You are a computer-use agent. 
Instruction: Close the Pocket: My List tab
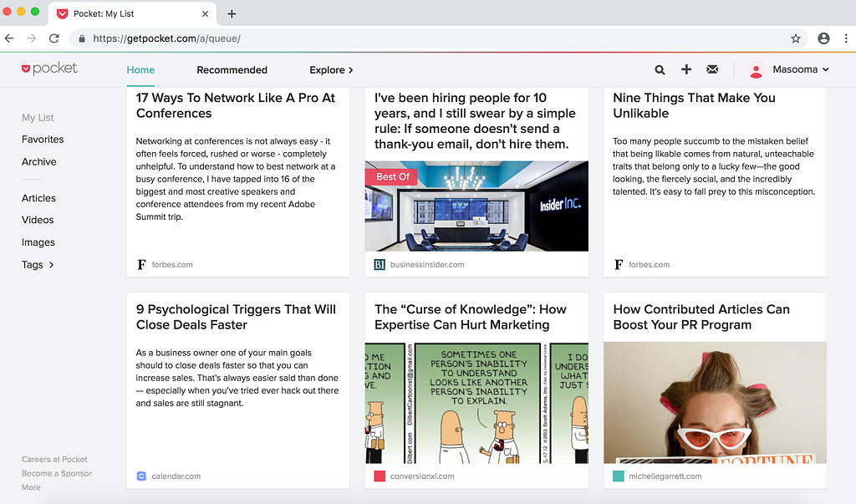click(206, 13)
